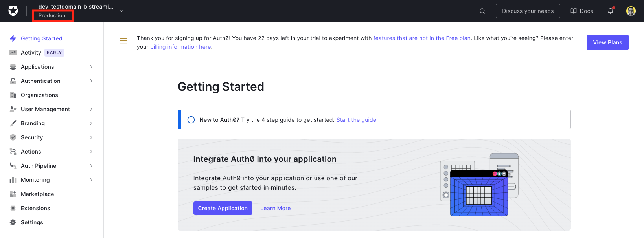Click the Organizations building icon
This screenshot has width=644, height=238.
pyautogui.click(x=13, y=95)
